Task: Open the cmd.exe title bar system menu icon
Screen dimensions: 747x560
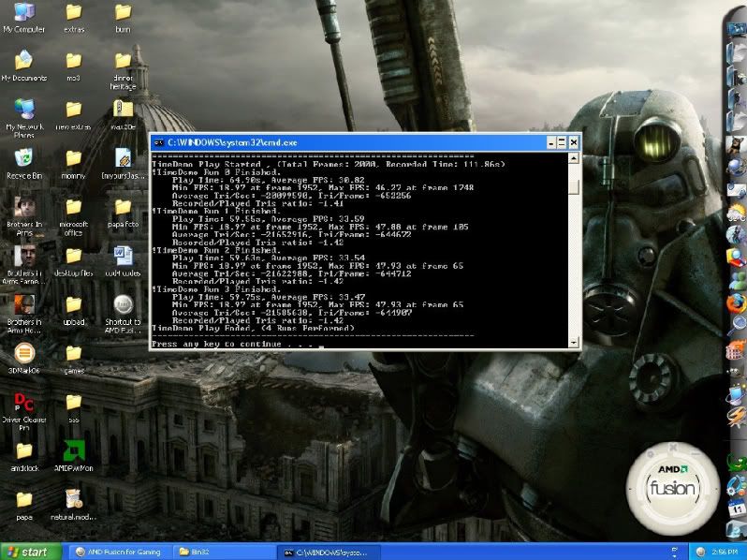Action: (x=159, y=141)
